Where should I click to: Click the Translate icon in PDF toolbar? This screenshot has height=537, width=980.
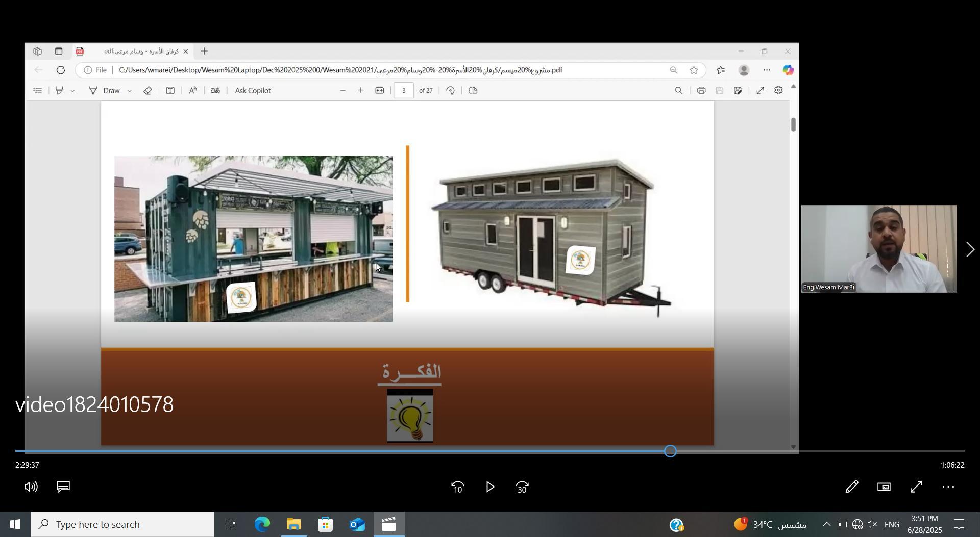pos(215,90)
